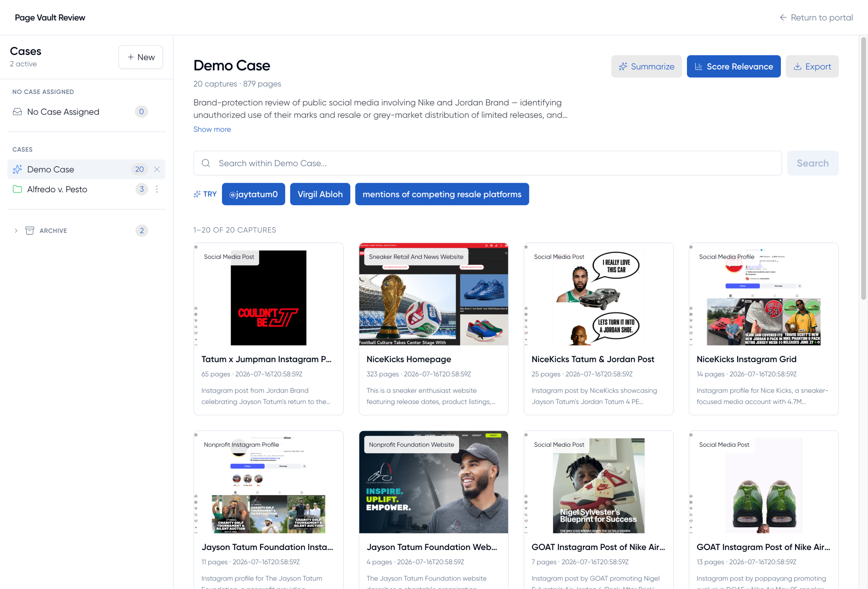Click the bar chart icon on Score Relevance
The width and height of the screenshot is (868, 589).
pos(698,66)
